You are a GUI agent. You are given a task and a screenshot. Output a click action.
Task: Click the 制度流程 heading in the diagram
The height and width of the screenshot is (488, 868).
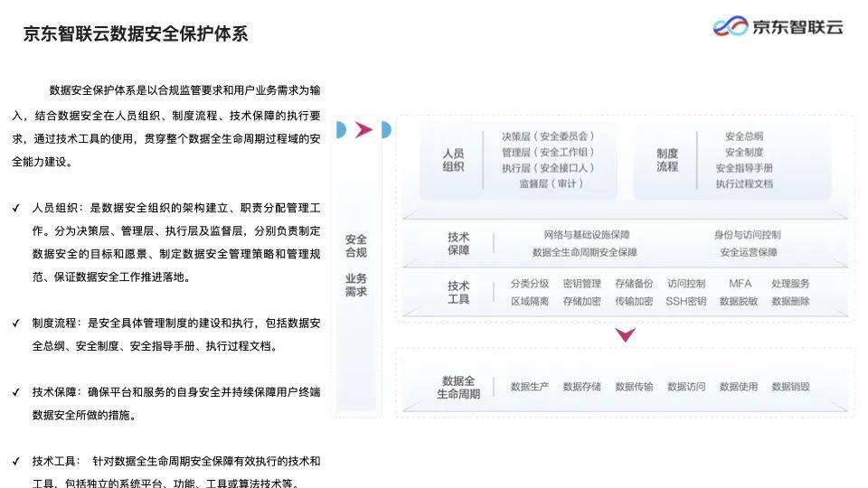pos(667,160)
